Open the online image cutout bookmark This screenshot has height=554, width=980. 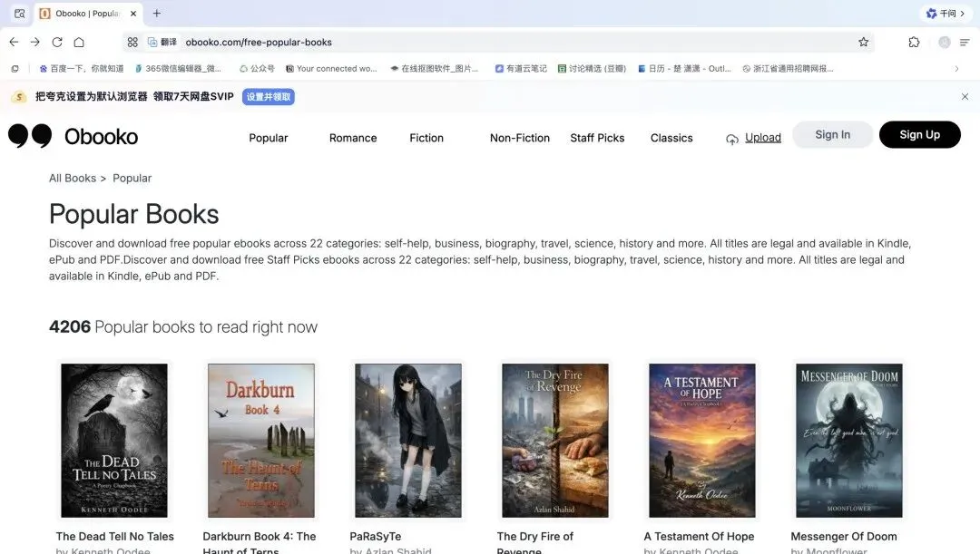click(435, 69)
